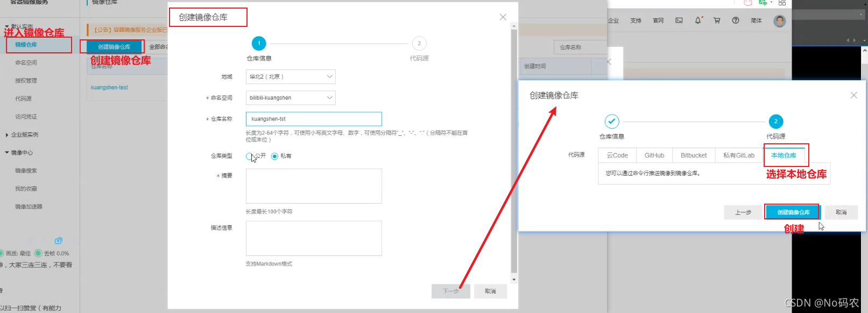Open the 命名空间 namespace dropdown
Screen dimensions: 868x313
tap(291, 98)
